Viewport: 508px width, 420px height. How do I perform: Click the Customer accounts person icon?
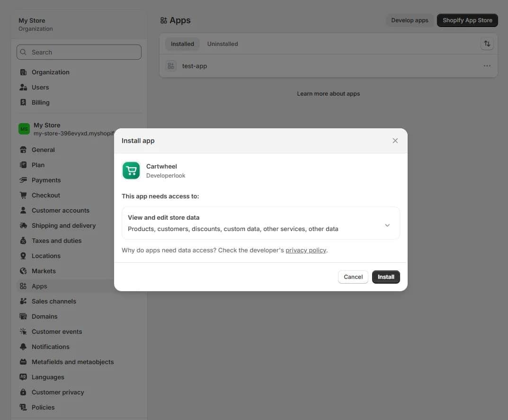[23, 210]
